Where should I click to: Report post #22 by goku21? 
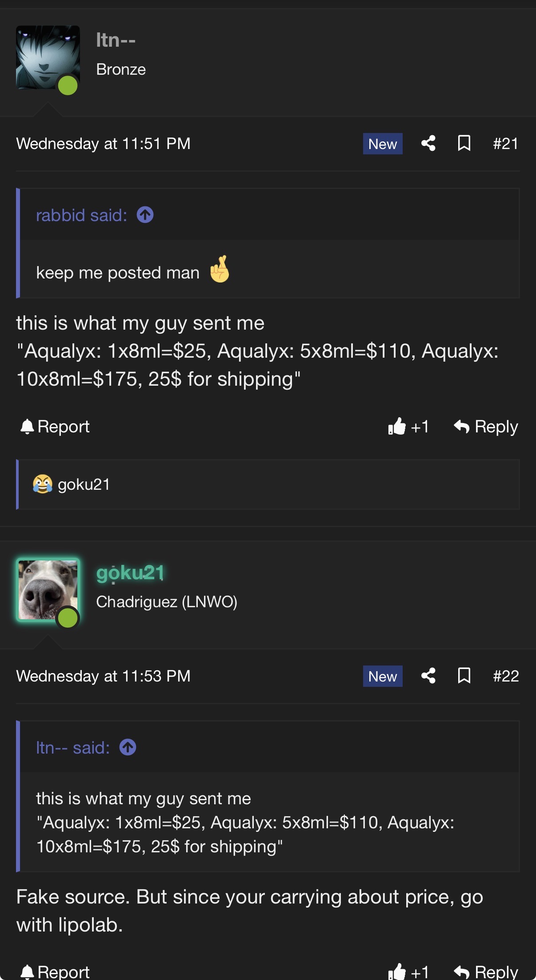pyautogui.click(x=55, y=972)
